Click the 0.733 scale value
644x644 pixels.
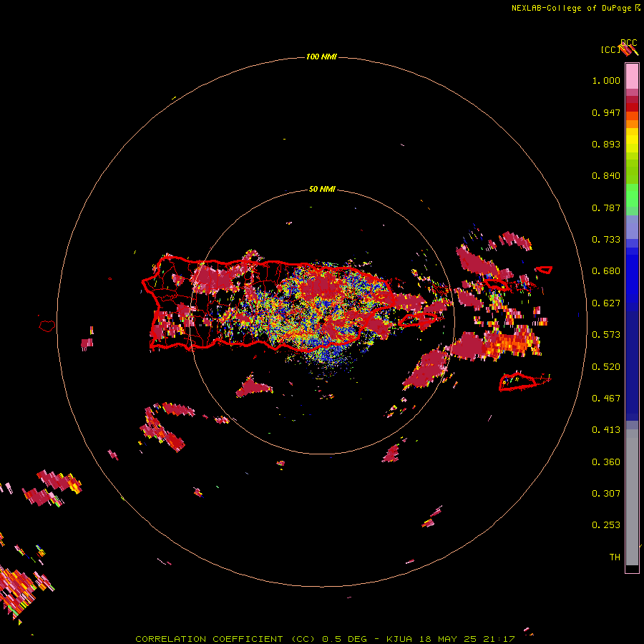[x=606, y=240]
